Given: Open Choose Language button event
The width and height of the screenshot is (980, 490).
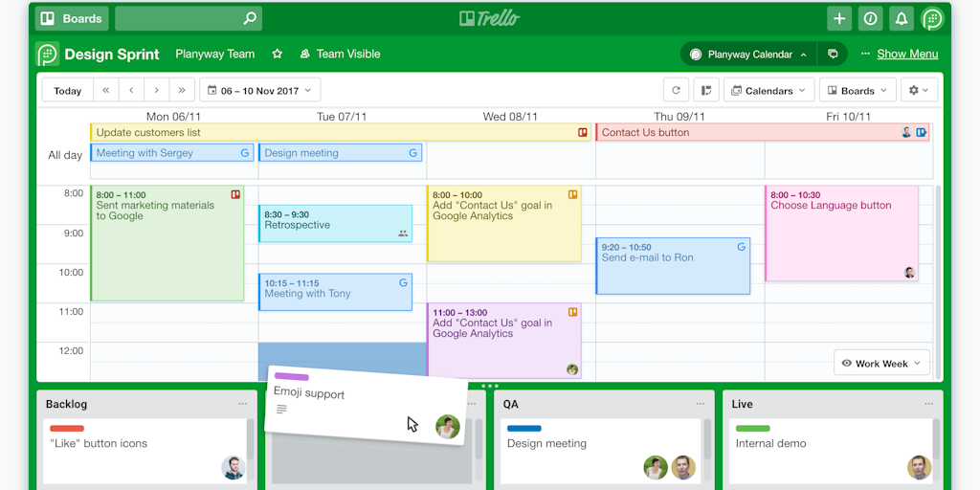Looking at the screenshot, I should click(841, 234).
